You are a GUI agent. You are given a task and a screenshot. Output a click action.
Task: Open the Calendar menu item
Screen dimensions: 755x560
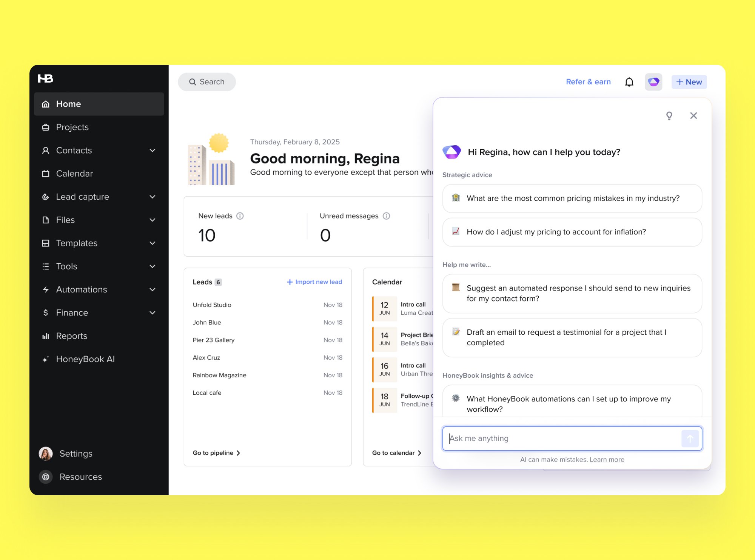(x=99, y=174)
